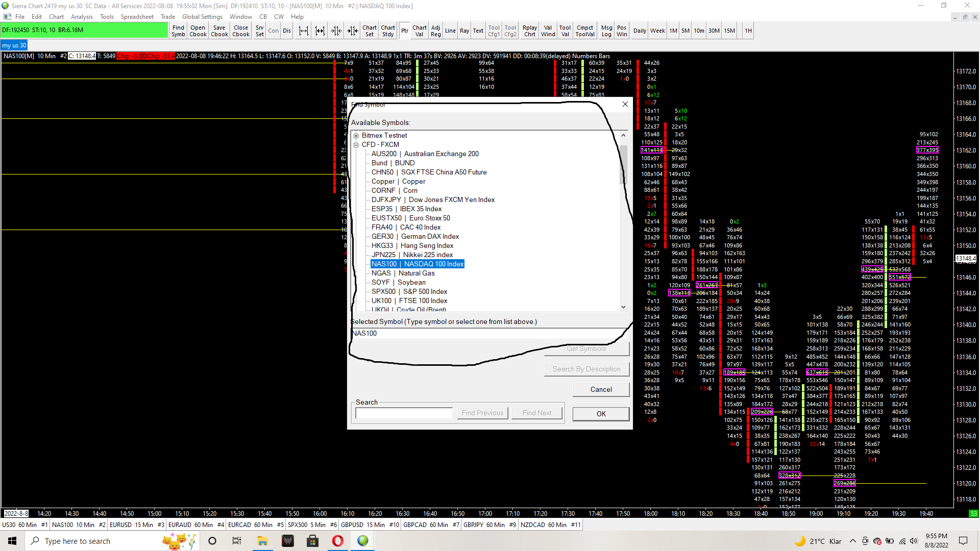This screenshot has width=980, height=551.
Task: Open the Replay Chart control
Action: (x=530, y=31)
